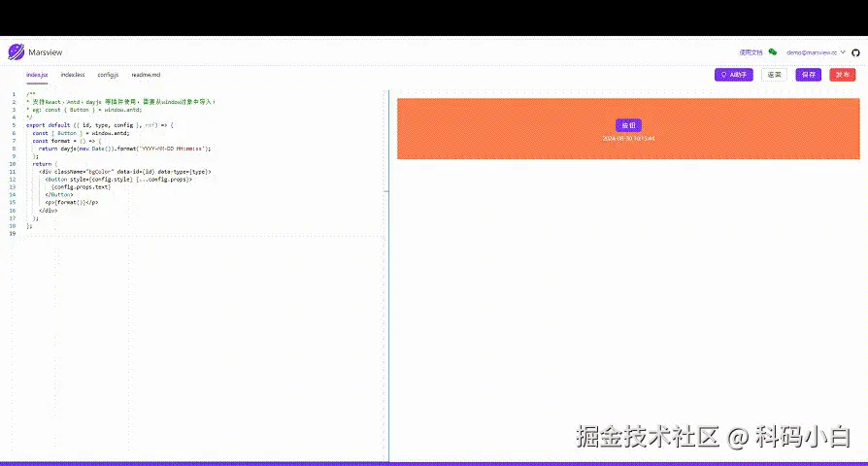Open the GitHub repository icon

pos(855,52)
